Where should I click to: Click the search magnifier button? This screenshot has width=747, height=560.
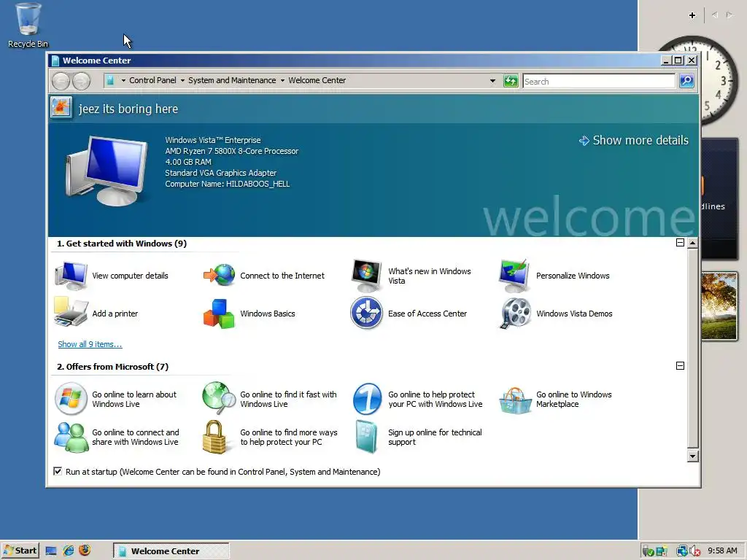(x=686, y=81)
